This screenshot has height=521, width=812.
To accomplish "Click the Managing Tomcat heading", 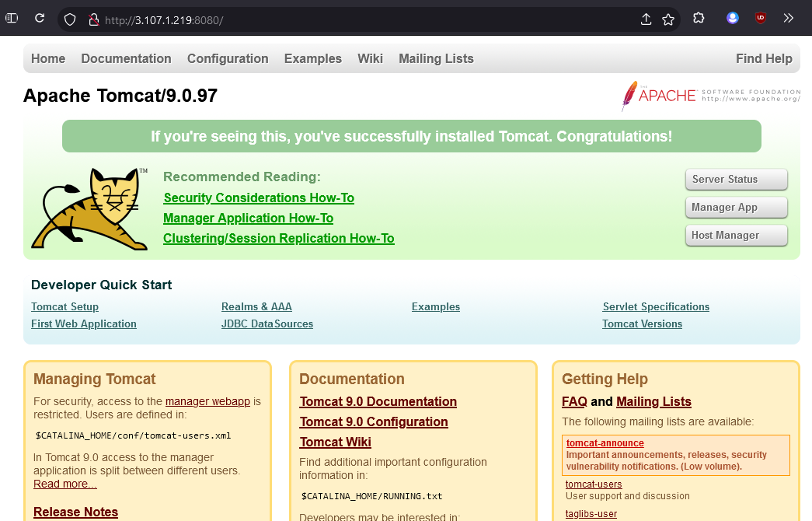I will tap(95, 379).
